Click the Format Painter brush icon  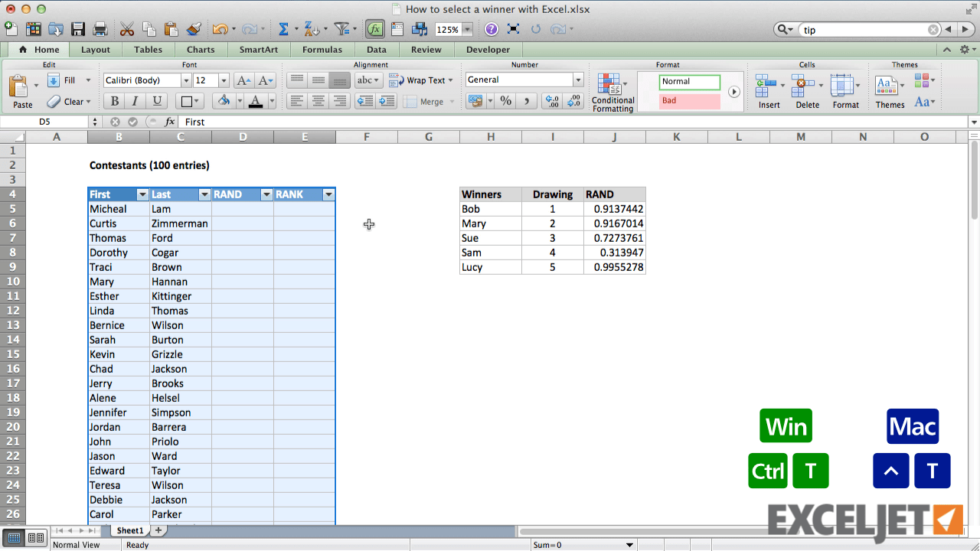click(194, 29)
